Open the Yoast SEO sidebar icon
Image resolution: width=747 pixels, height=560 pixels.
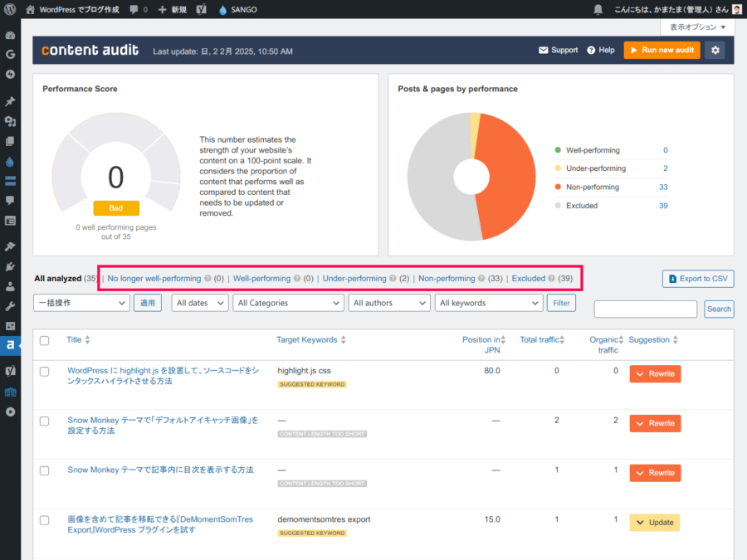[x=10, y=371]
